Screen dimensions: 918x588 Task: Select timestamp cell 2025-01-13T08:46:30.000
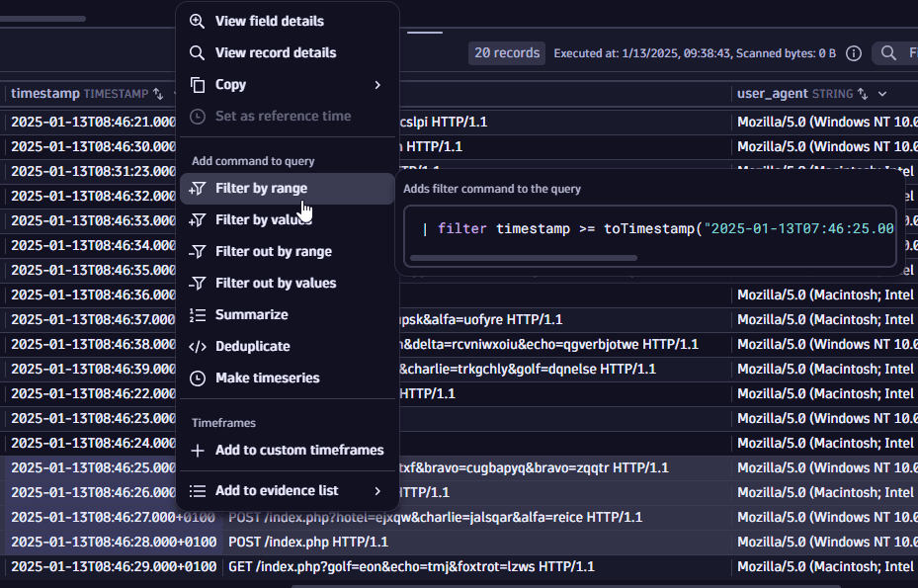click(93, 147)
